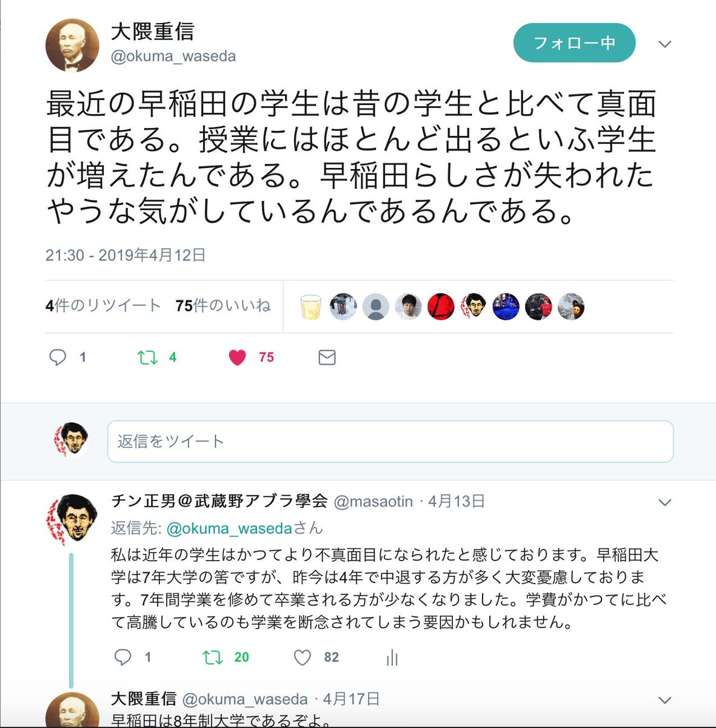Open 大隈重信 profile avatar at top
The image size is (716, 728).
tap(72, 45)
